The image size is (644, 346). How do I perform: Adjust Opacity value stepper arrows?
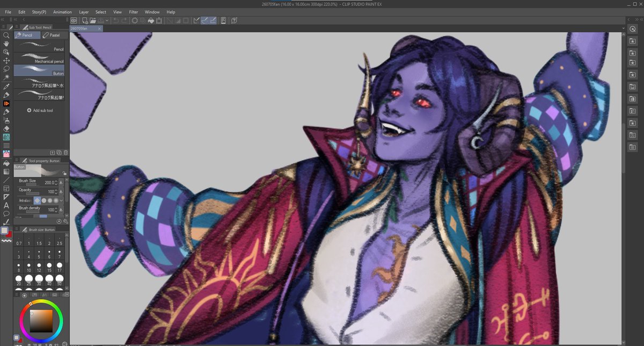(56, 191)
